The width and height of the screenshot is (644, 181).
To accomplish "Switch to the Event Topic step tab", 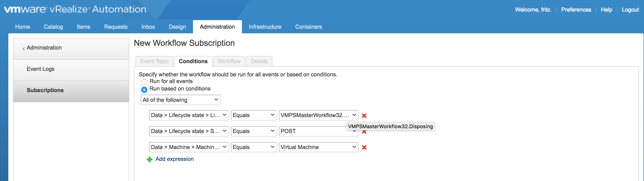I will point(154,61).
